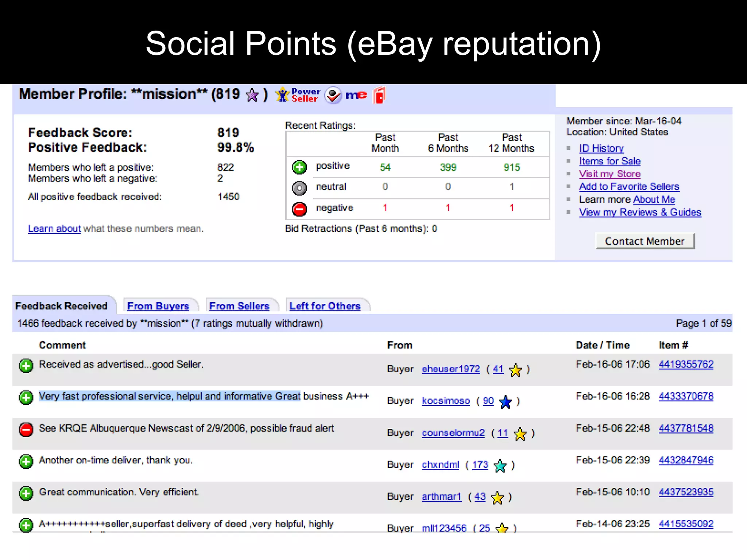The width and height of the screenshot is (747, 560).
Task: Open buyer arthmar1 profile link
Action: click(x=441, y=497)
